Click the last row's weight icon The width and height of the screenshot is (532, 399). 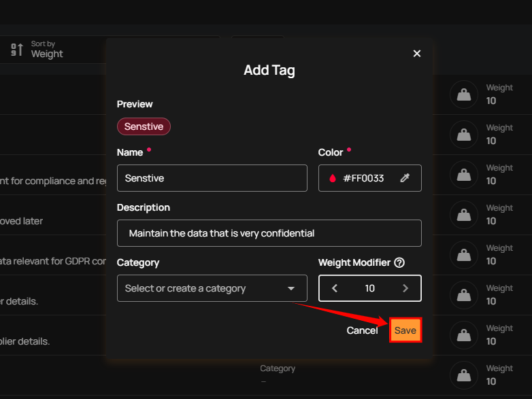coord(464,375)
